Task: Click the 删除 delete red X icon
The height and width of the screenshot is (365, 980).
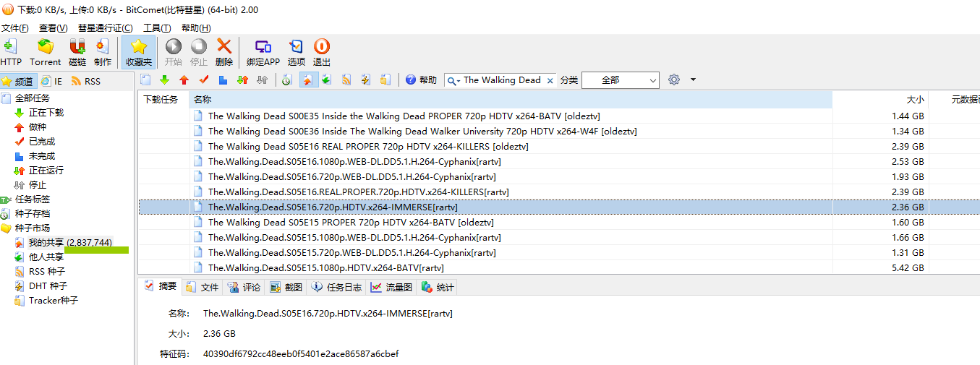Action: (224, 53)
